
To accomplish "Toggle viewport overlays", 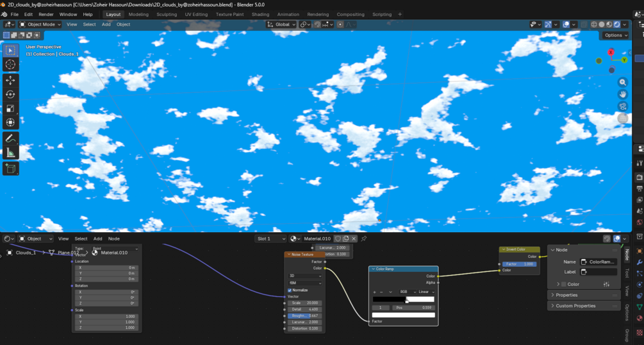I will (x=566, y=24).
